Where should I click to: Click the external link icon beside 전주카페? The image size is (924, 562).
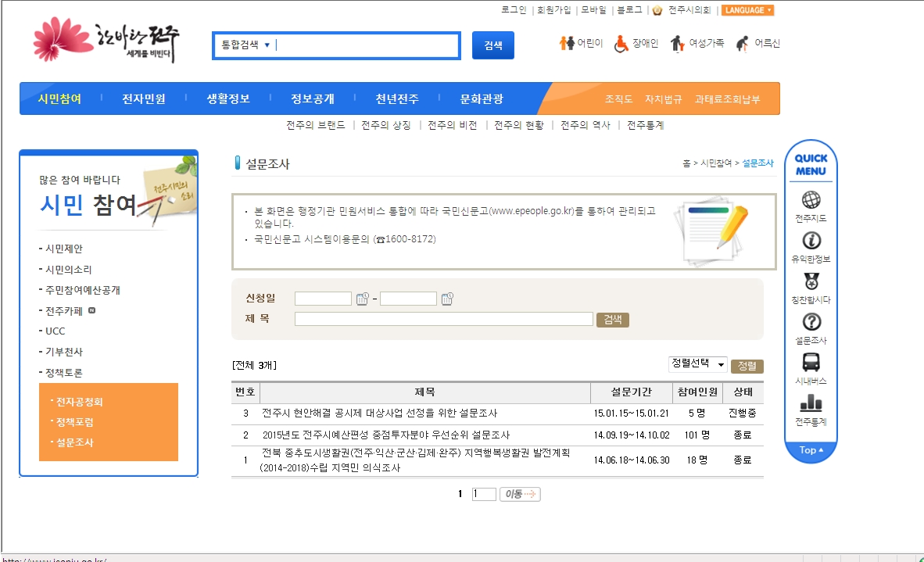tap(92, 310)
